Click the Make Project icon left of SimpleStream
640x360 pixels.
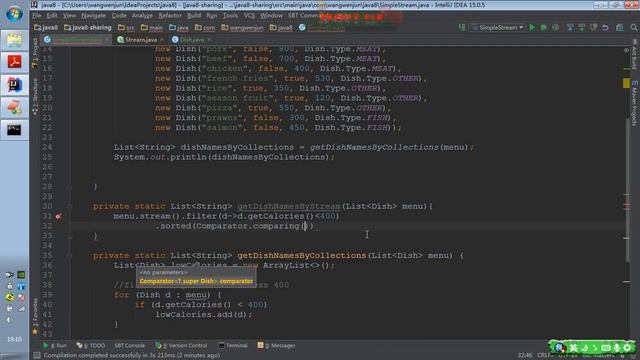(462, 27)
